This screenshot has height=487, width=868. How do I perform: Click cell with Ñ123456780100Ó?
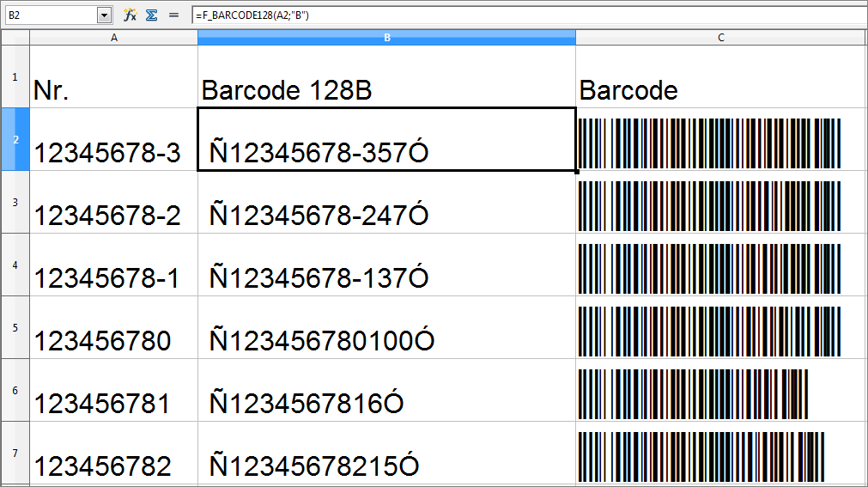click(386, 327)
